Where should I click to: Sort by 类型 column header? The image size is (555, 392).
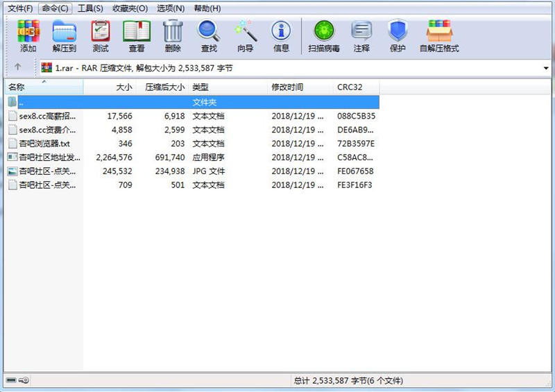tap(228, 87)
